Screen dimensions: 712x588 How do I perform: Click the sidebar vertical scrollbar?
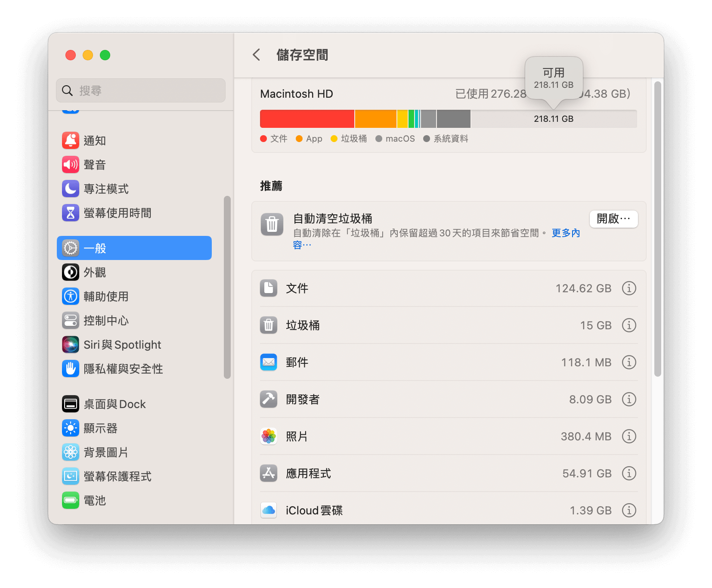pos(227,287)
